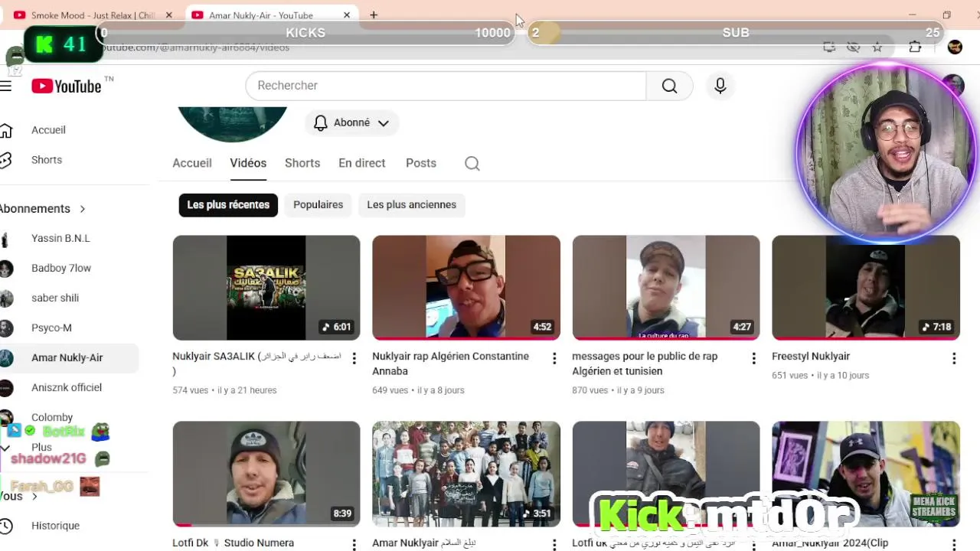Expand the Abonnements section arrow
The width and height of the screenshot is (980, 551).
tap(82, 209)
